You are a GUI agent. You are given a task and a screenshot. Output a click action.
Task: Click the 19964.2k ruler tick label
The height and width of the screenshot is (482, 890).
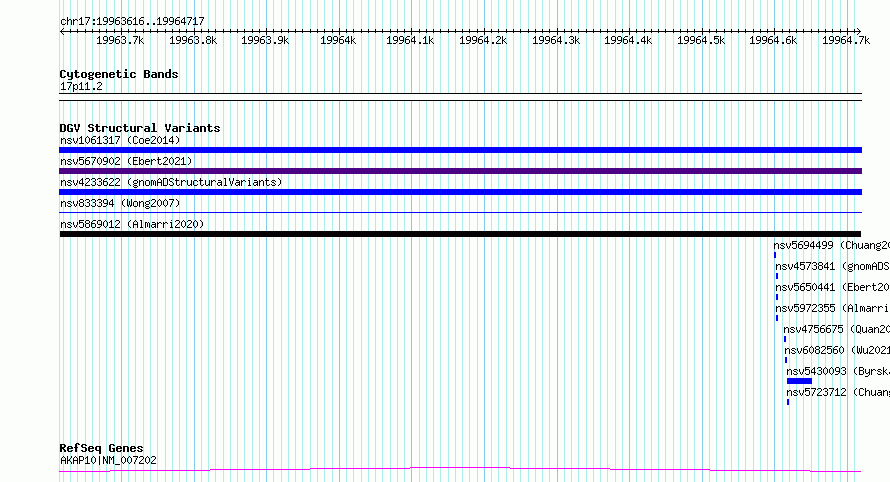coord(483,40)
